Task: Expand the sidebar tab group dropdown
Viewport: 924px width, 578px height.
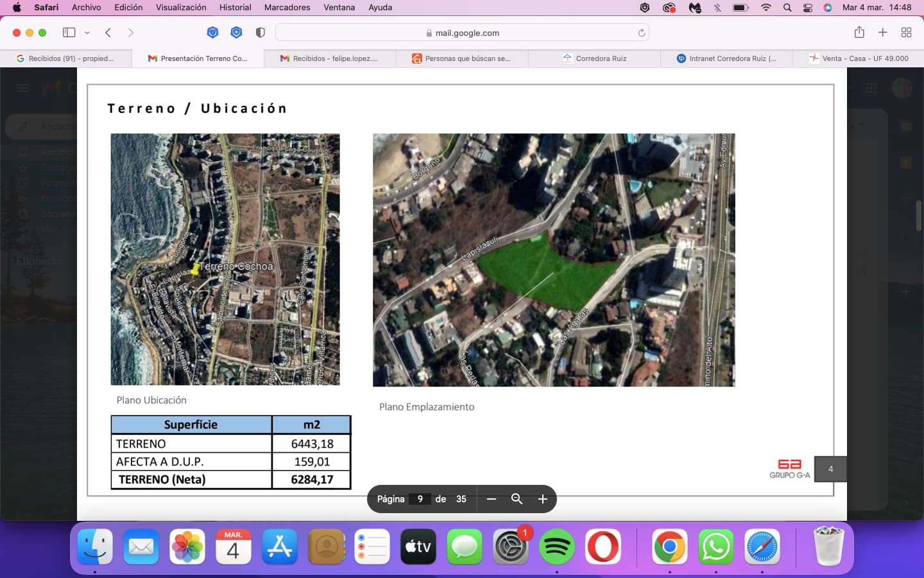Action: click(x=87, y=33)
